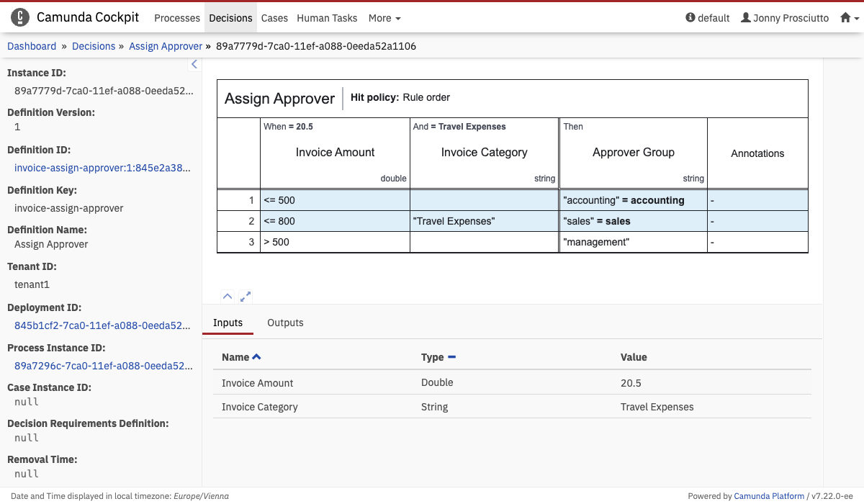
Task: Collapse the left instance details sidebar
Action: tap(194, 65)
